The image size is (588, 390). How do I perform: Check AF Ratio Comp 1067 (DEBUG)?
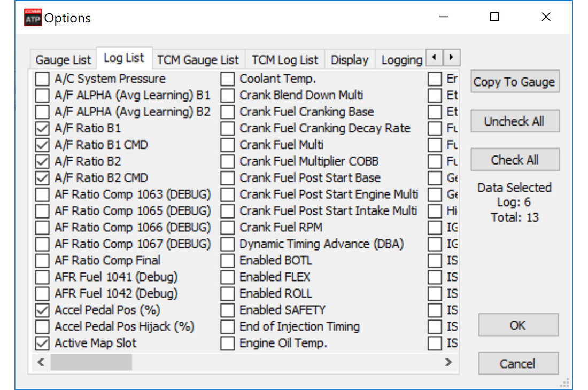[42, 244]
